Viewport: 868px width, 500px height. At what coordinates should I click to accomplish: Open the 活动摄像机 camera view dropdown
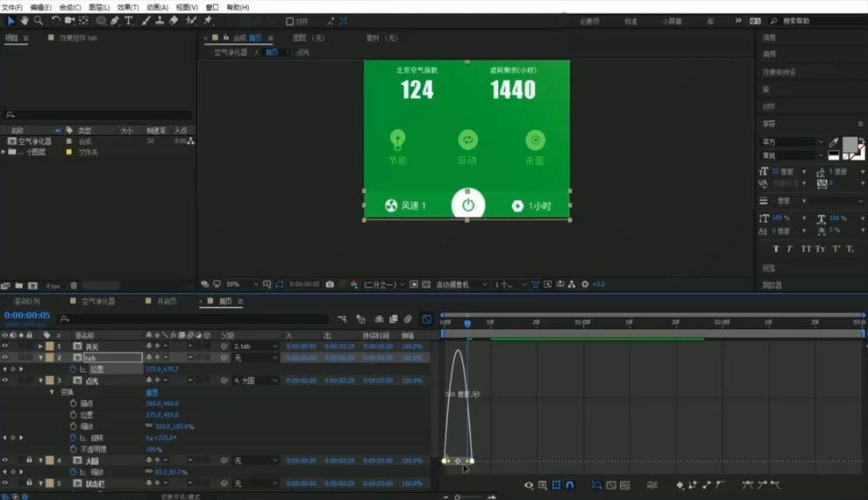462,284
